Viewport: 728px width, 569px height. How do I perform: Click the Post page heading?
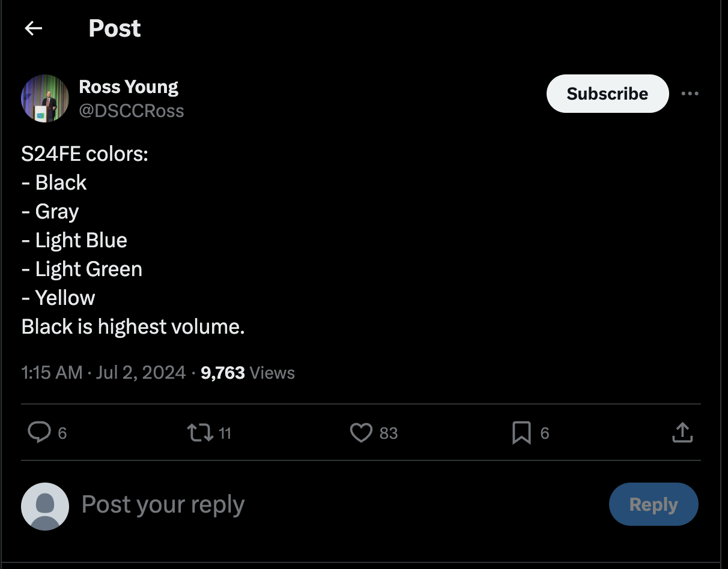(115, 28)
